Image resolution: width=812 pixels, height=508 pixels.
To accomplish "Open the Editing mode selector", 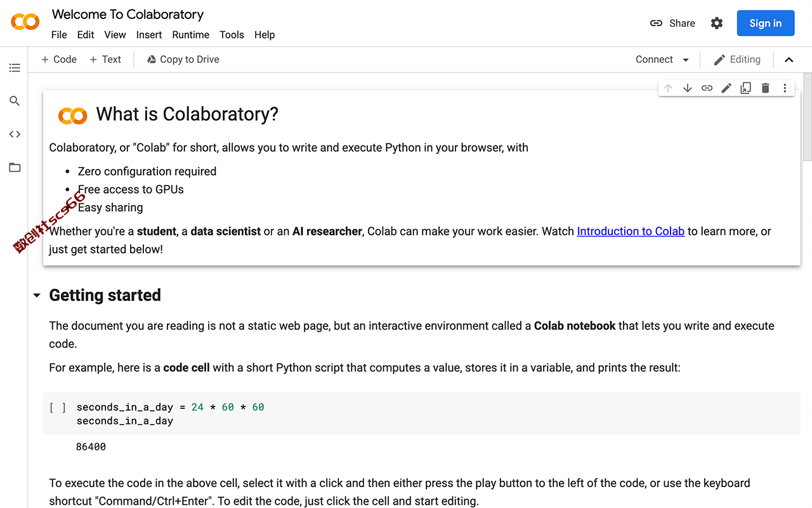I will click(737, 60).
